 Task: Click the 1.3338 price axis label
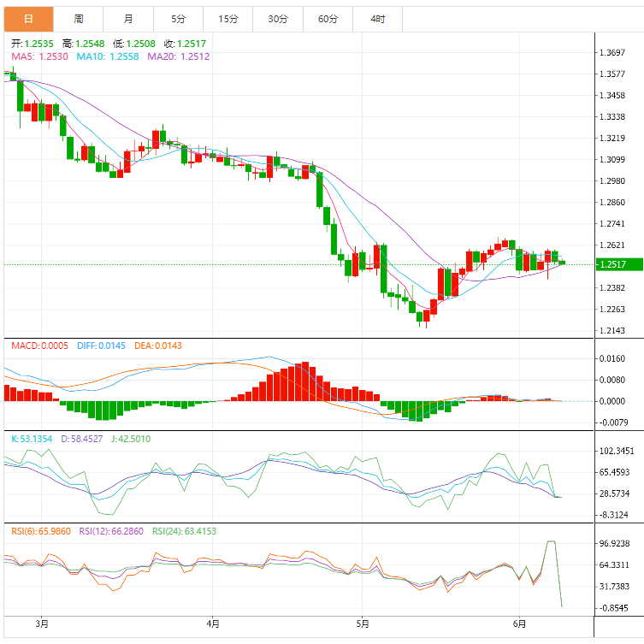click(x=612, y=116)
